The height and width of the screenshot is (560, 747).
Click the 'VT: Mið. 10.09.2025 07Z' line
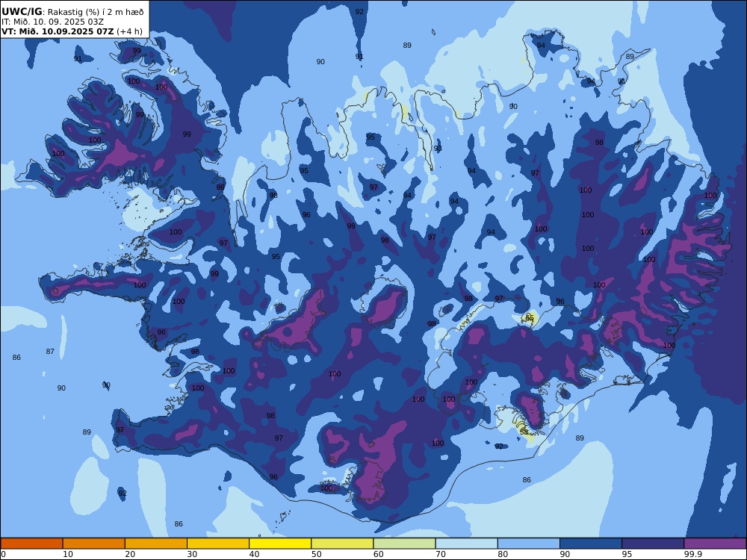(58, 31)
